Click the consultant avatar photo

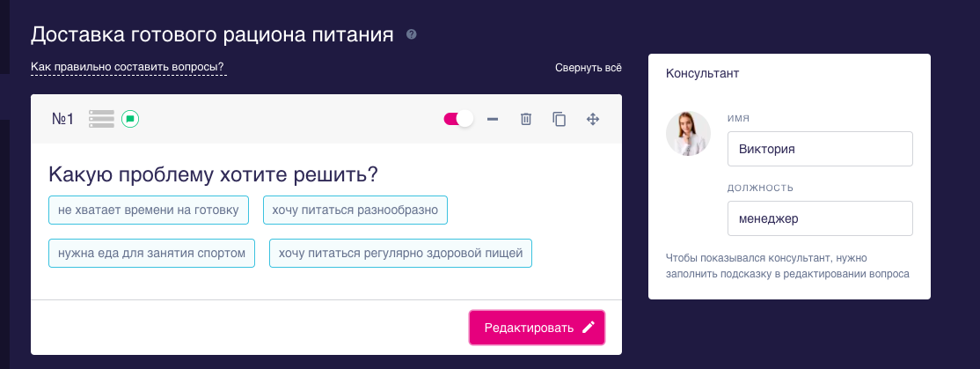coord(688,134)
